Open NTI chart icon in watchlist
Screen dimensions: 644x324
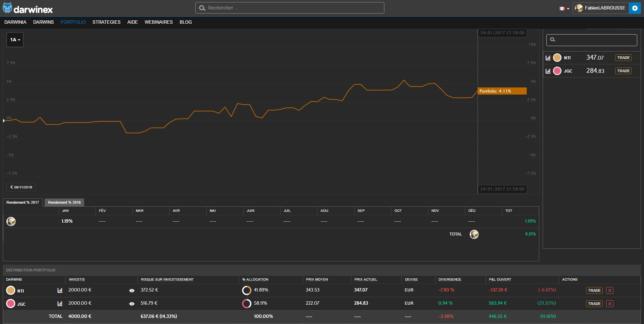pyautogui.click(x=548, y=58)
